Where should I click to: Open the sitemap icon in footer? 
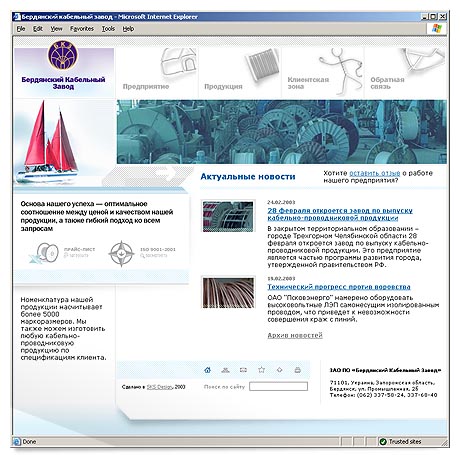point(225,370)
